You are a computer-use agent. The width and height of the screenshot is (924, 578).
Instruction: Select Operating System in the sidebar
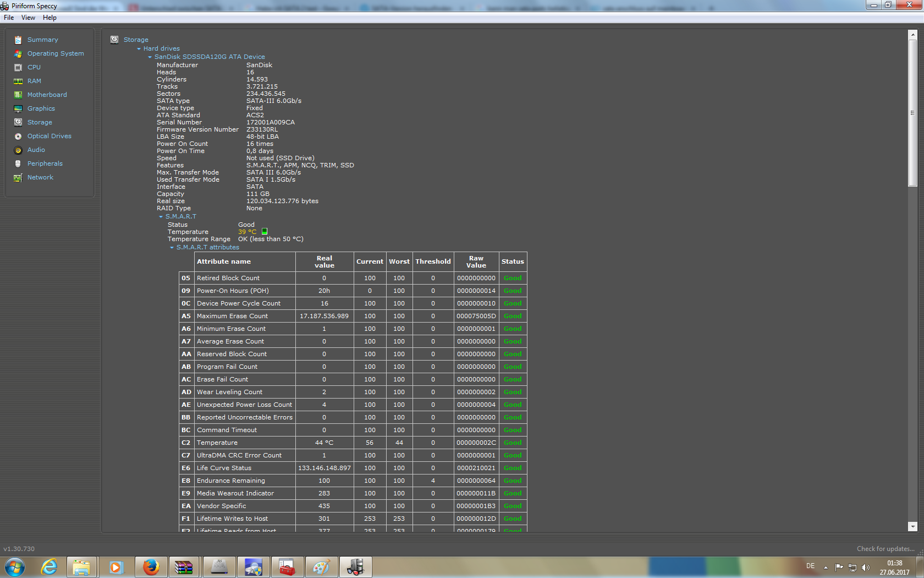pos(56,53)
